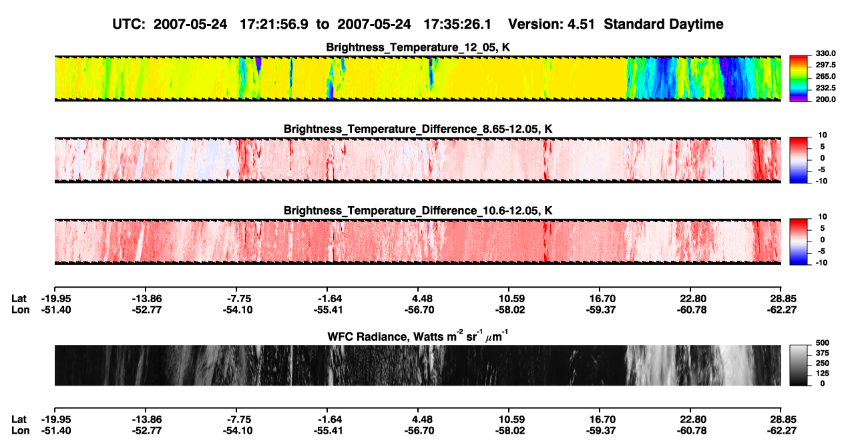The height and width of the screenshot is (445, 868).
Task: Click the 375 tick on radiance colorbar
Action: [821, 354]
